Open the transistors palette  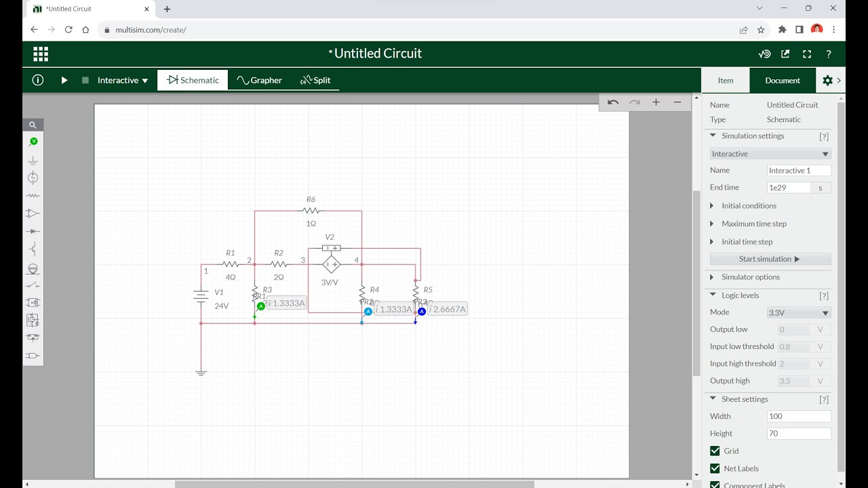(x=33, y=249)
